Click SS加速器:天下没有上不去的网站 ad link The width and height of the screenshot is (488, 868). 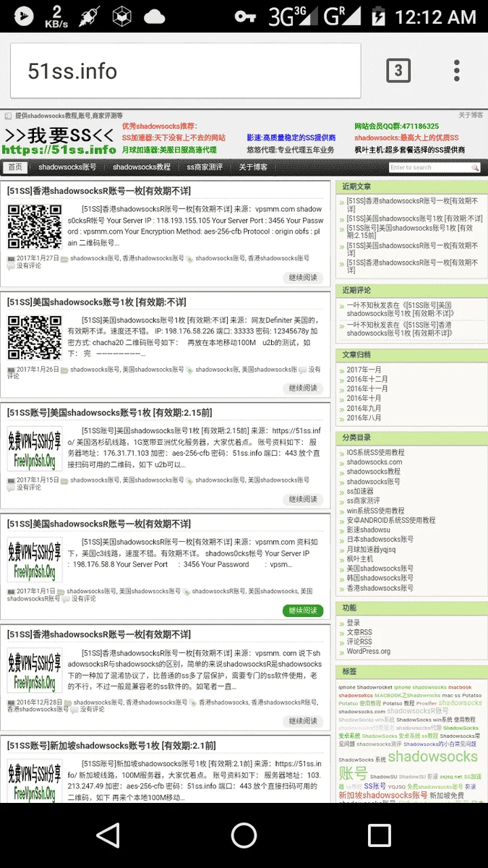[x=174, y=137]
